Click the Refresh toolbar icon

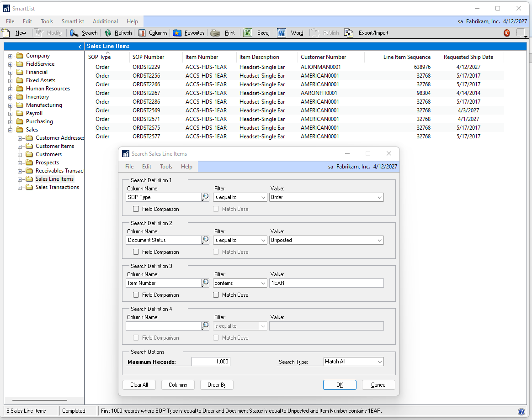pos(108,33)
